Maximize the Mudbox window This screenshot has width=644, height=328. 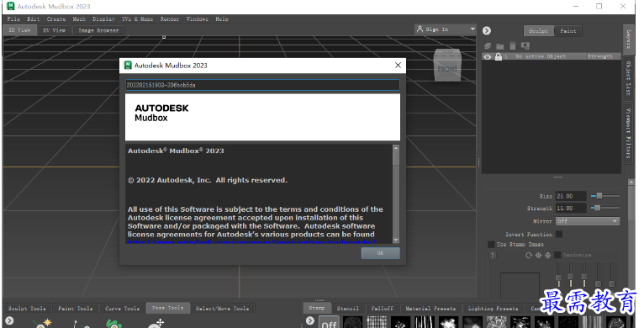(x=599, y=6)
